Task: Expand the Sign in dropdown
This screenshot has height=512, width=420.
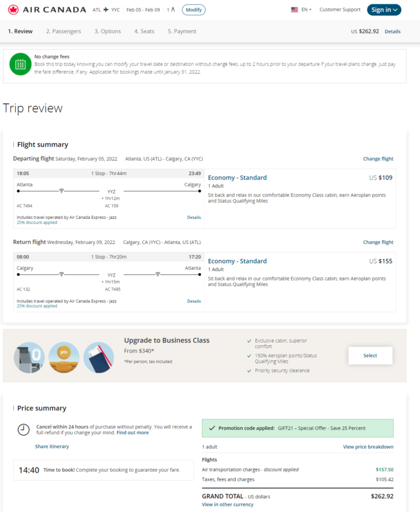Action: 384,10
